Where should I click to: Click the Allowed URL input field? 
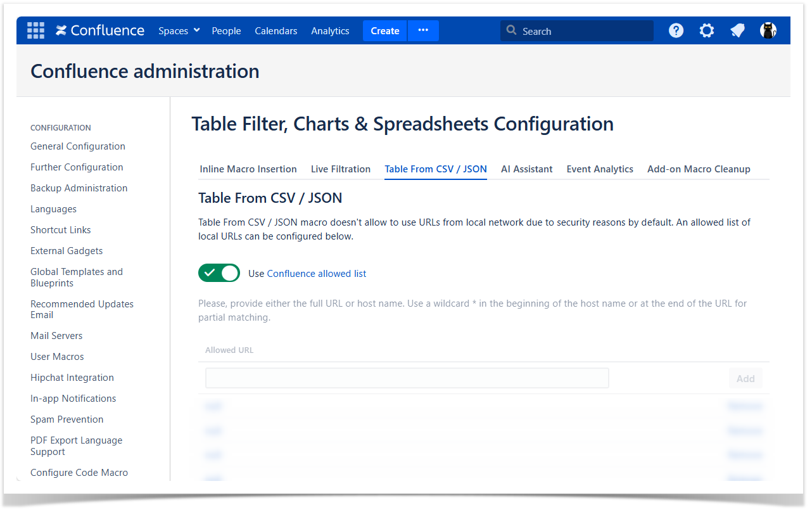coord(407,378)
